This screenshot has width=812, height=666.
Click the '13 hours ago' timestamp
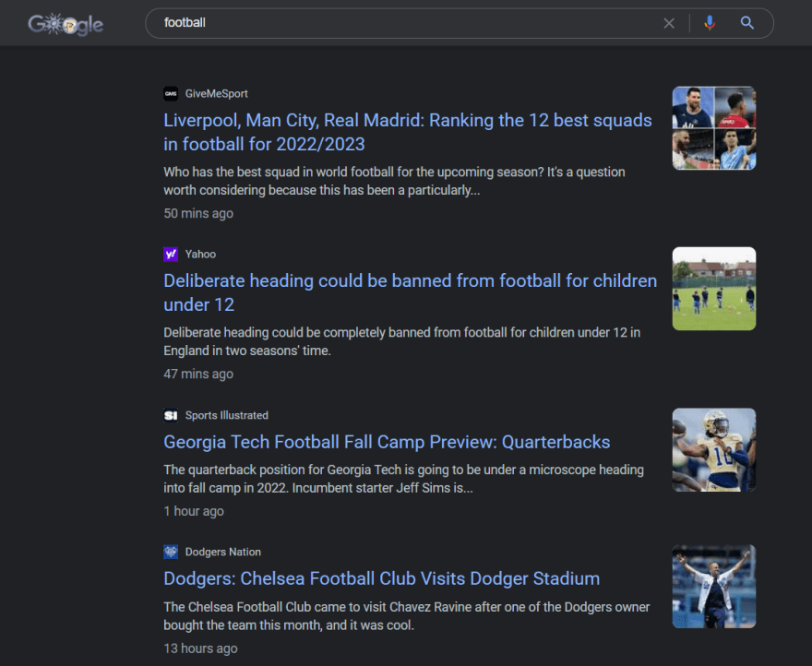click(200, 648)
